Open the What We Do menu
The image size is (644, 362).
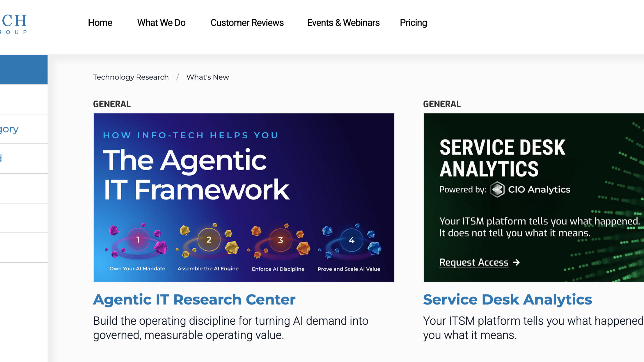click(161, 23)
